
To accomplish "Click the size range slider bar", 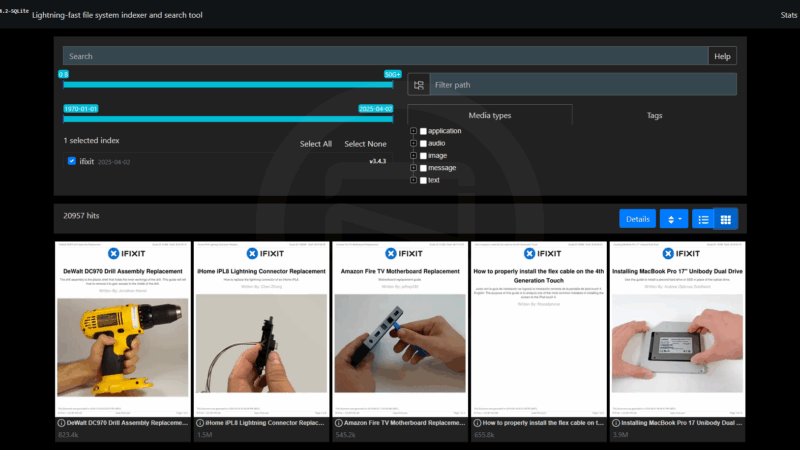I will click(228, 85).
